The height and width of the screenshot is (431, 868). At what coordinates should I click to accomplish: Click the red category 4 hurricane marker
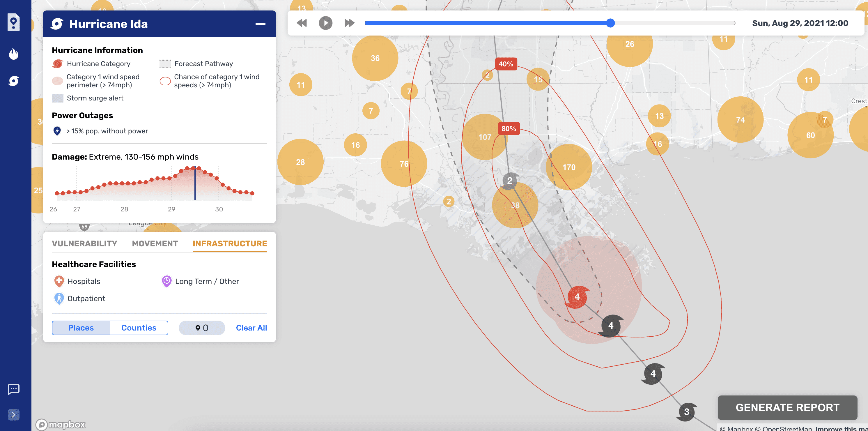click(577, 297)
